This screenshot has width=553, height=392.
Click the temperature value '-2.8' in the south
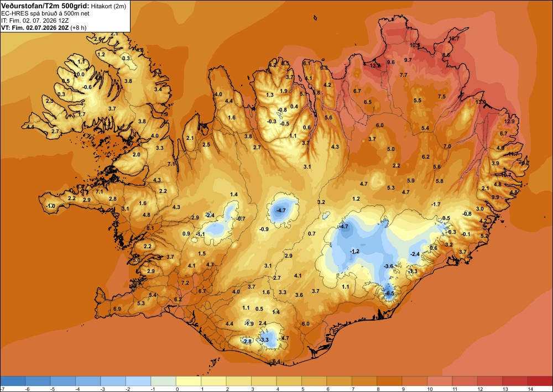pyautogui.click(x=247, y=341)
